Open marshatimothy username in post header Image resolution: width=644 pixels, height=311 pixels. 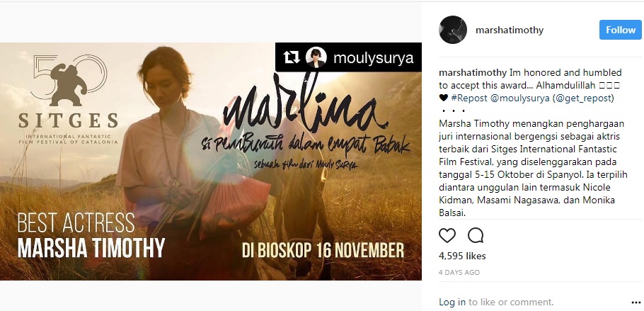[510, 30]
